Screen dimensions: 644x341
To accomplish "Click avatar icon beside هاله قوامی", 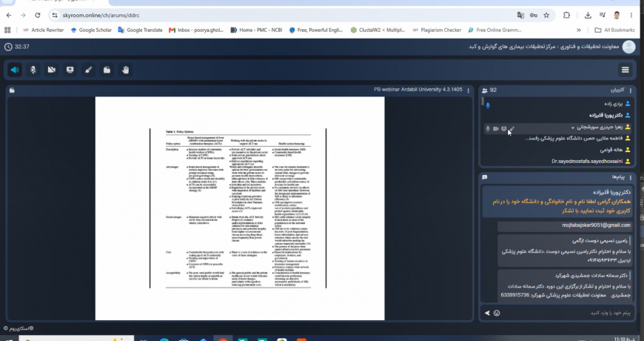I will [x=628, y=150].
